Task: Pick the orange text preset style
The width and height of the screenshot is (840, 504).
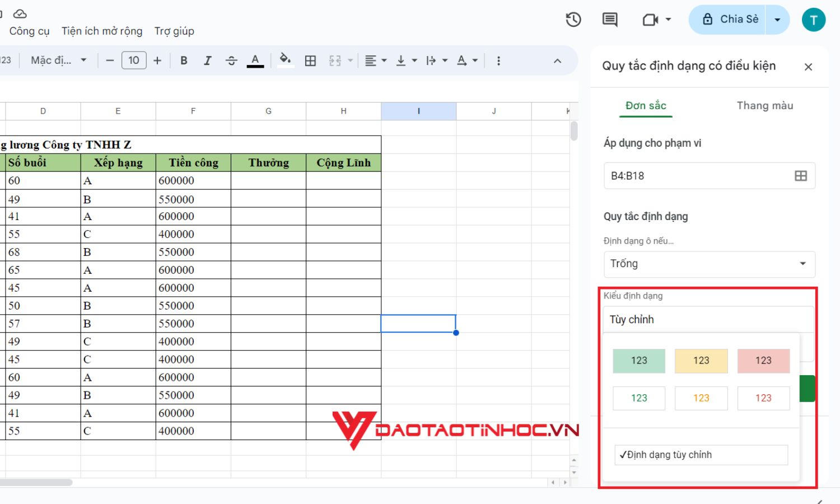Action: coord(701,398)
